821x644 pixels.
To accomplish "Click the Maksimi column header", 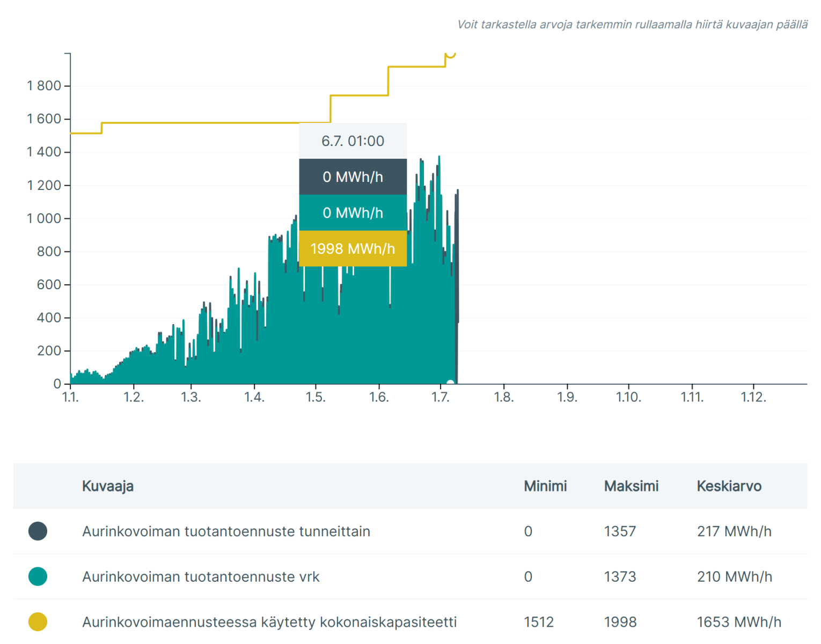I will click(631, 486).
